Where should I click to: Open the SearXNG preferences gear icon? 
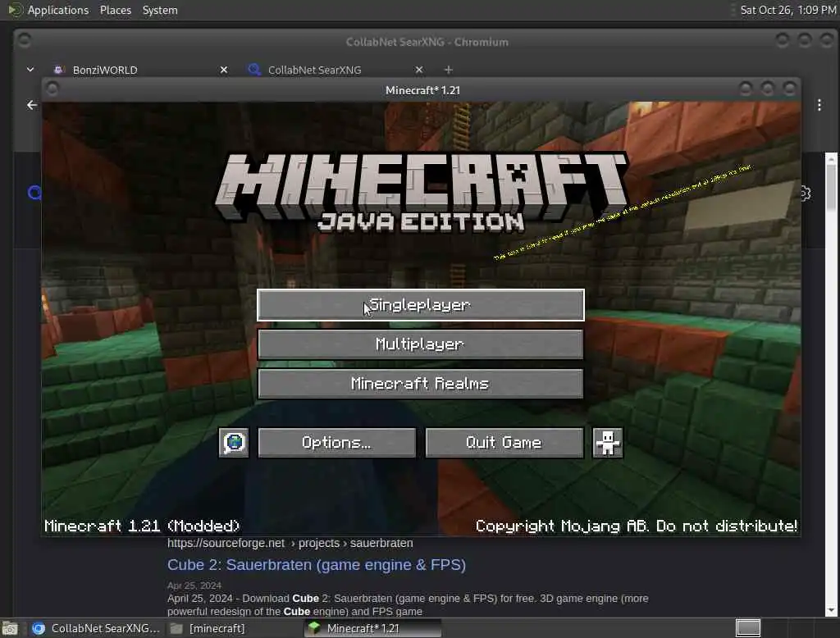coord(806,193)
